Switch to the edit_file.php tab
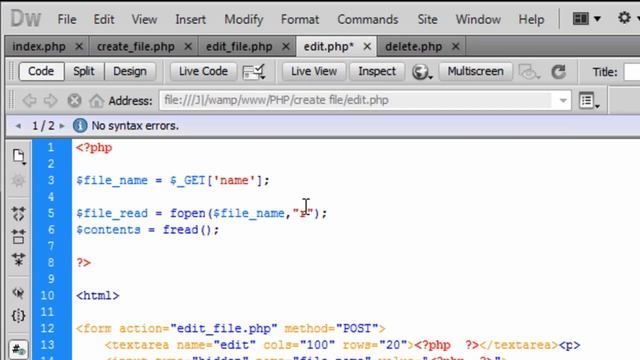This screenshot has height=360, width=640. 239,47
